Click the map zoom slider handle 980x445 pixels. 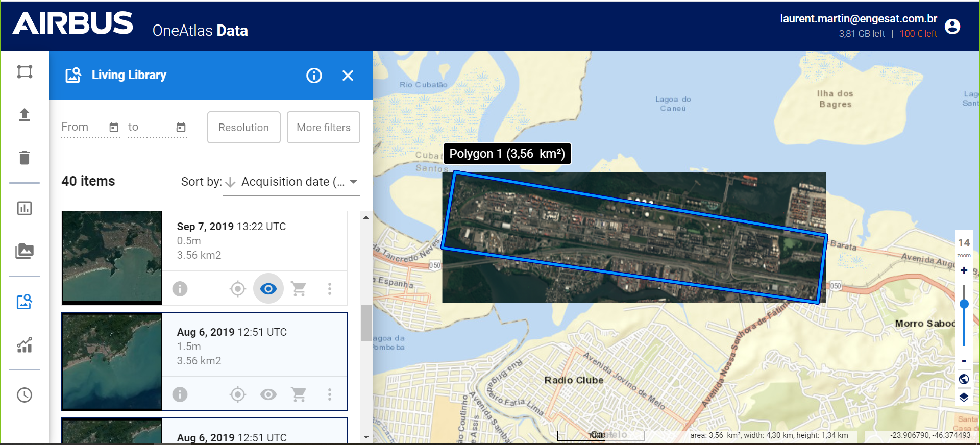(964, 304)
